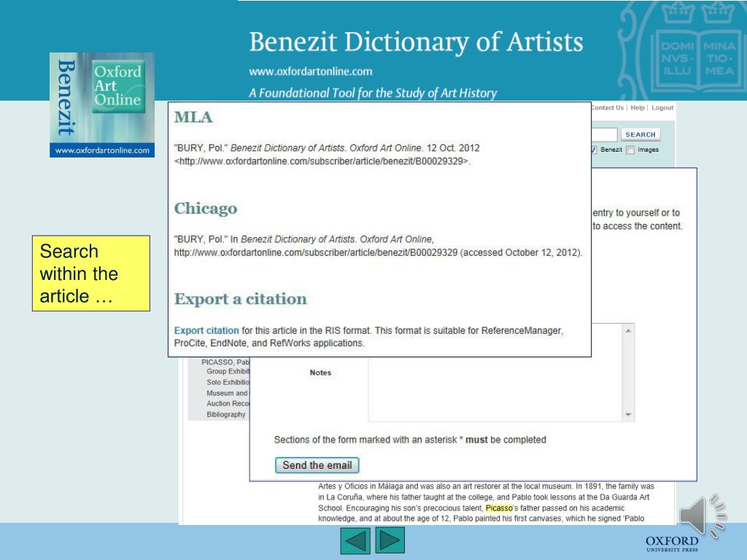
Task: Click the Notes scrollbar up arrow
Action: point(628,330)
